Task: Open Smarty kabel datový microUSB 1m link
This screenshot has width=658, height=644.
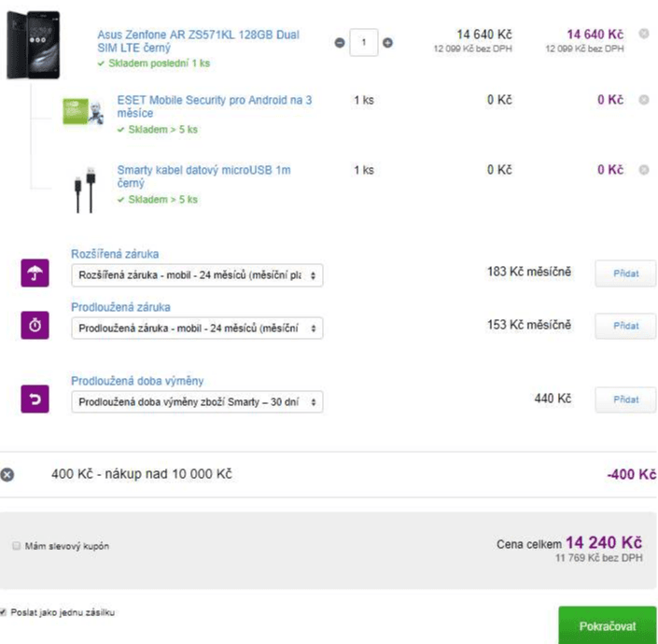Action: (x=204, y=176)
